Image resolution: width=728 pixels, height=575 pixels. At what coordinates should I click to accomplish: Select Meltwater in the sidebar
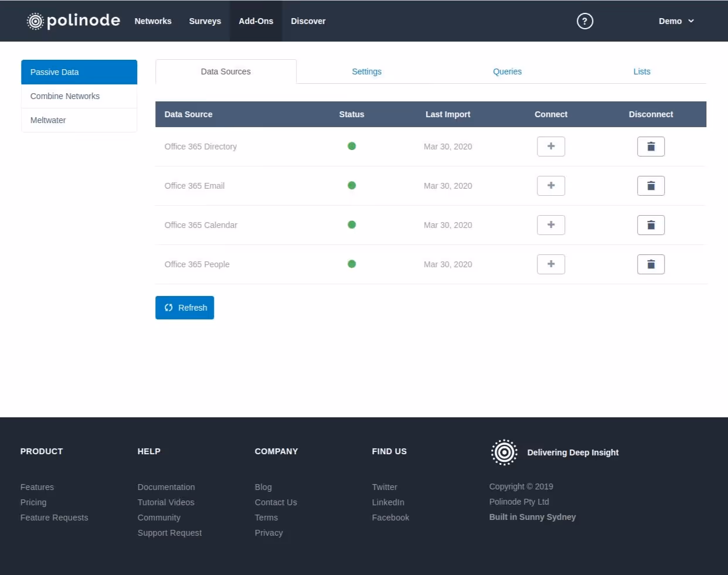tap(79, 120)
